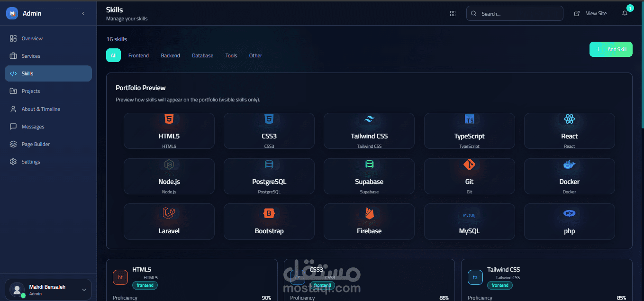
Task: Click the Mahdi Bensaleh avatar
Action: coord(17,290)
